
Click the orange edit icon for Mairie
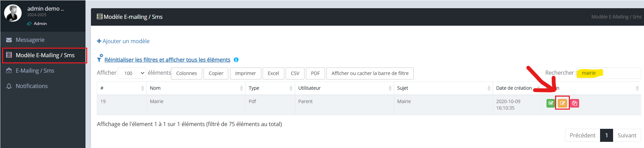tap(562, 103)
